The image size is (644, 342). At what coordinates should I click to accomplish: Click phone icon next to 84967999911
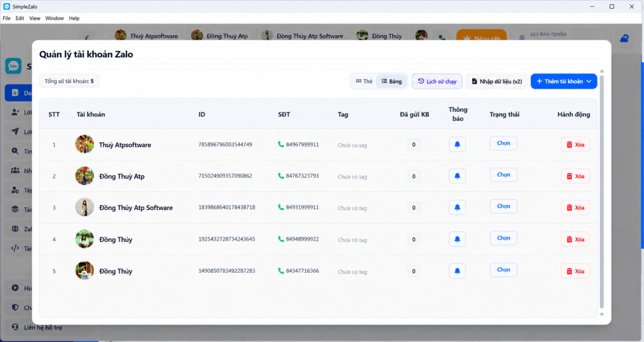tap(281, 144)
